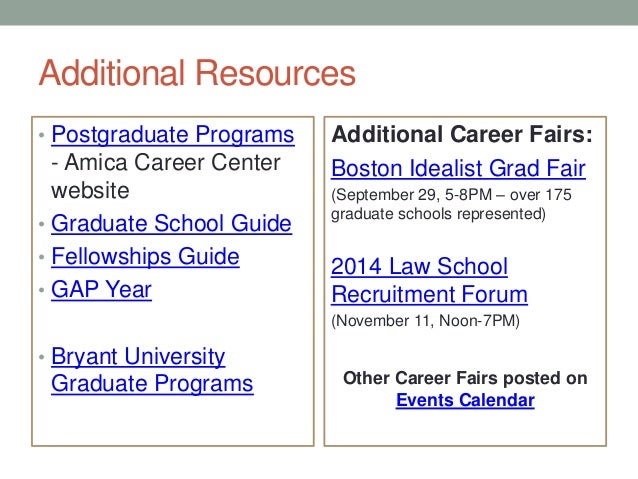Click the gray-green header bar at top

click(319, 13)
